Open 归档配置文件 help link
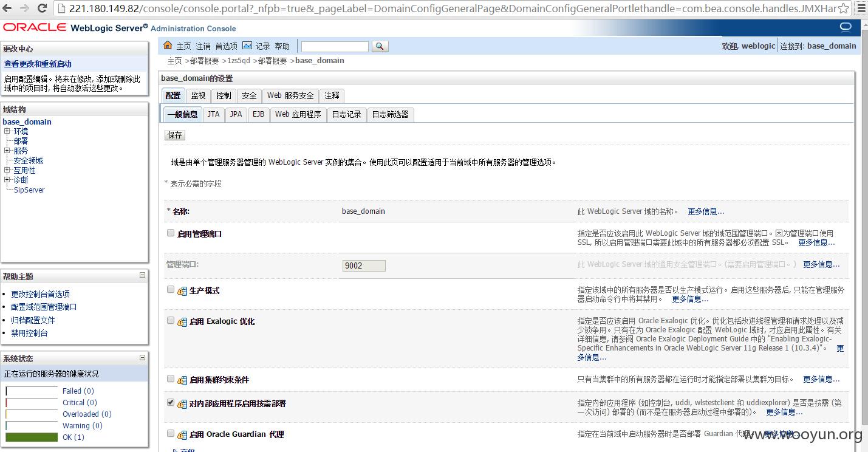 33,320
